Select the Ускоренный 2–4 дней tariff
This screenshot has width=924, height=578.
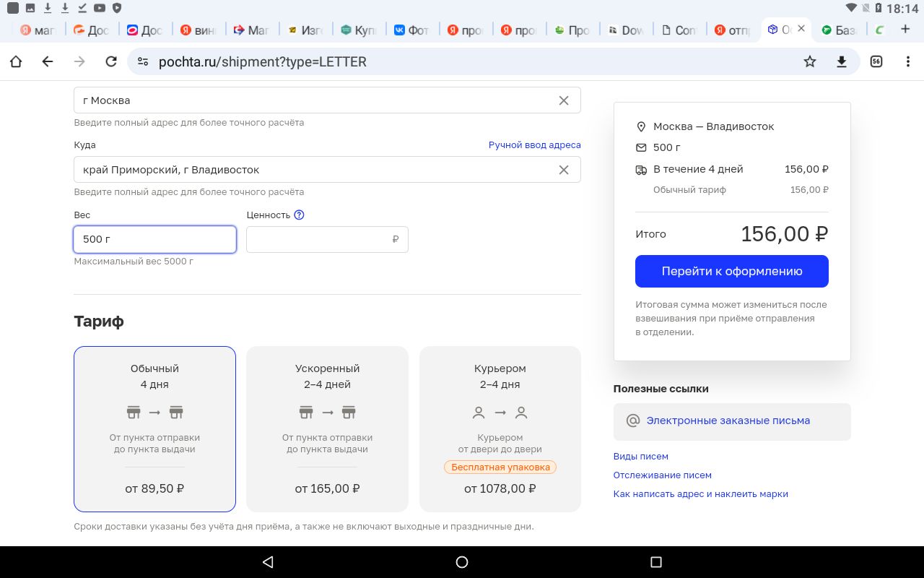[327, 428]
